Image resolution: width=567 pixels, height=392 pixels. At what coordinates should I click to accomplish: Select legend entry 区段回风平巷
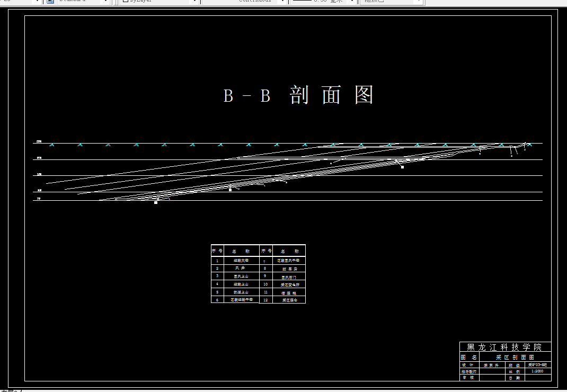(x=288, y=261)
